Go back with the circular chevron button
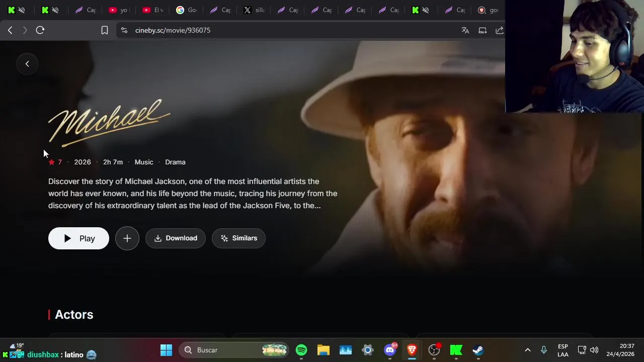 point(27,64)
